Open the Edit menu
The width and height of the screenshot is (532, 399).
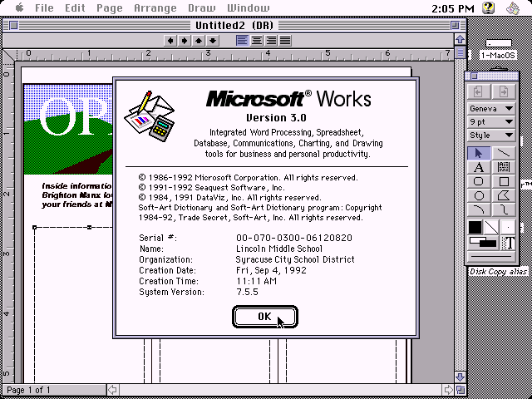click(x=75, y=7)
